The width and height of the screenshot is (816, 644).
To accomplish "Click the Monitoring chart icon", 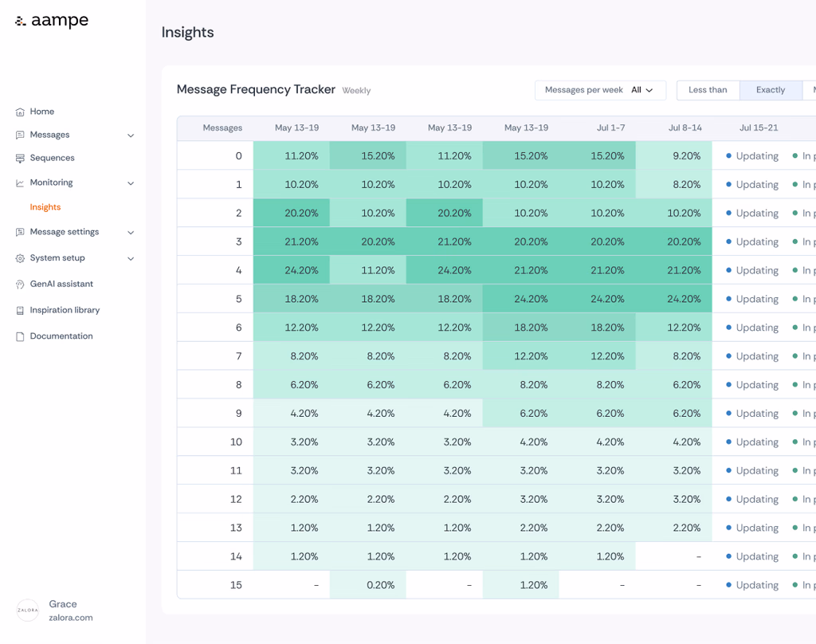I will tap(20, 183).
